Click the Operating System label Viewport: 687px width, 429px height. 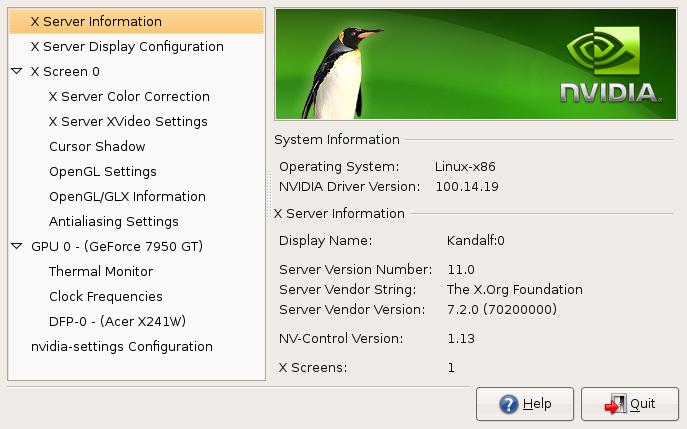339,167
